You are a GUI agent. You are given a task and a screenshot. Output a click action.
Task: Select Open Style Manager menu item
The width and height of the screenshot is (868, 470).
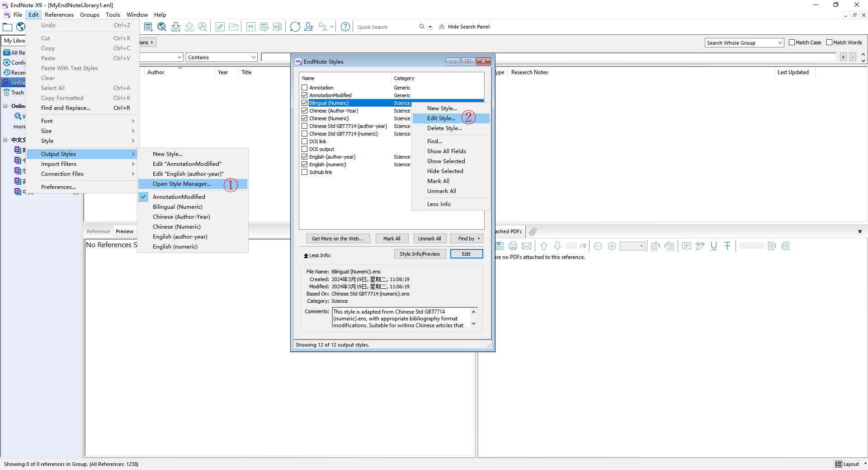pyautogui.click(x=193, y=184)
